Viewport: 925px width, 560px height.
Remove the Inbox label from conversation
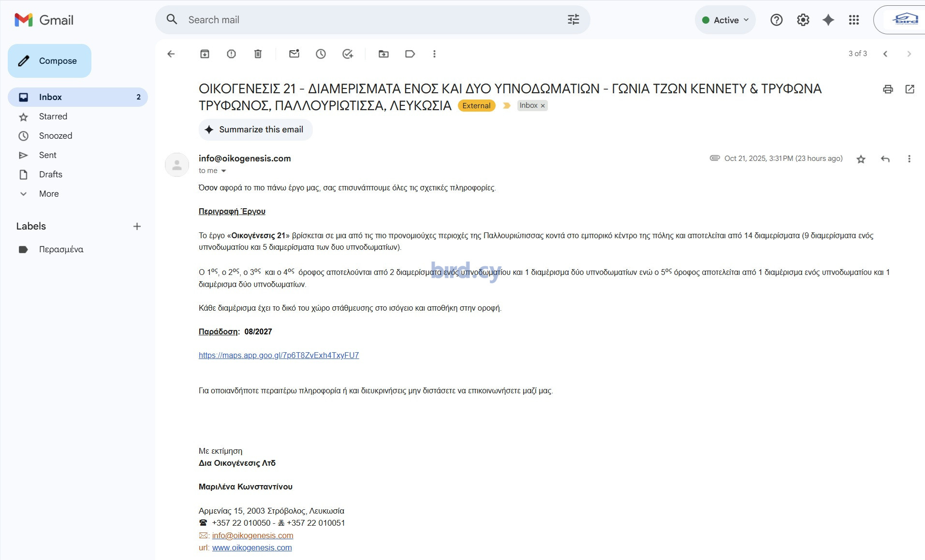[543, 106]
